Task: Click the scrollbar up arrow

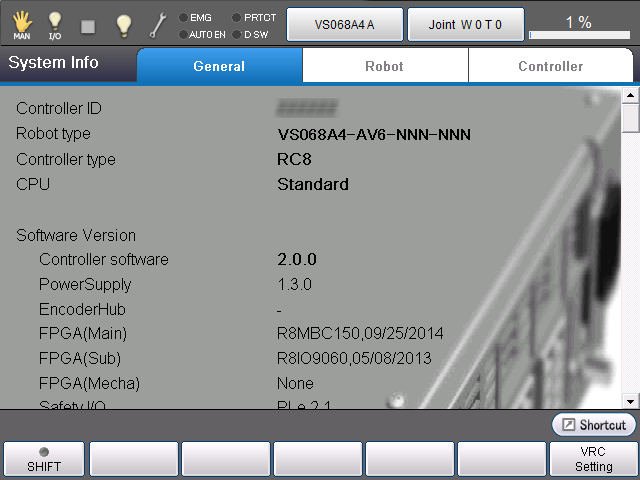Action: [x=630, y=96]
